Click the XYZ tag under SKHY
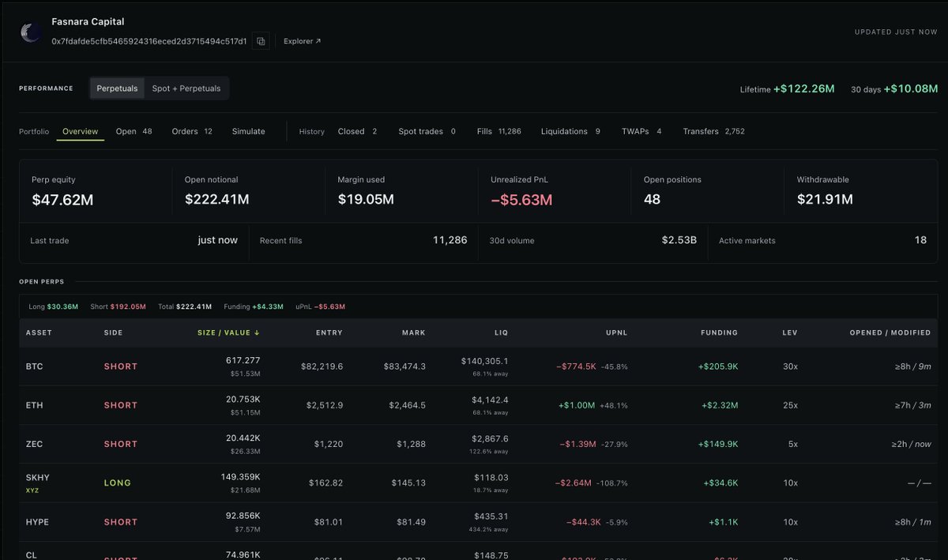The height and width of the screenshot is (560, 948). (x=32, y=490)
